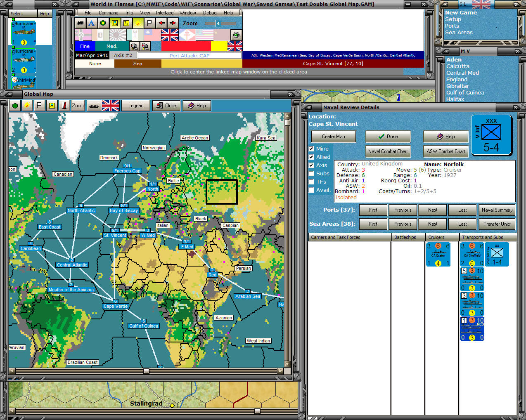526x420 pixels.
Task: Click the blue Fine weather swatch
Action: point(85,46)
